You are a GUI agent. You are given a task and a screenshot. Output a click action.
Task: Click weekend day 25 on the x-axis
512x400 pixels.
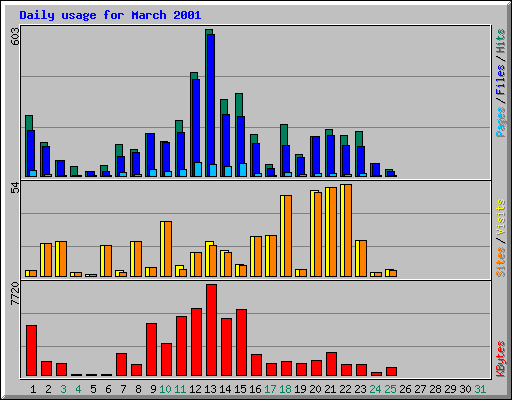(390, 389)
